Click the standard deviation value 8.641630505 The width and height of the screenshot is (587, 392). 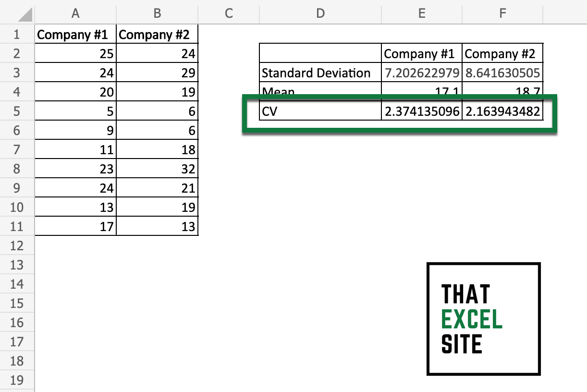coord(502,73)
